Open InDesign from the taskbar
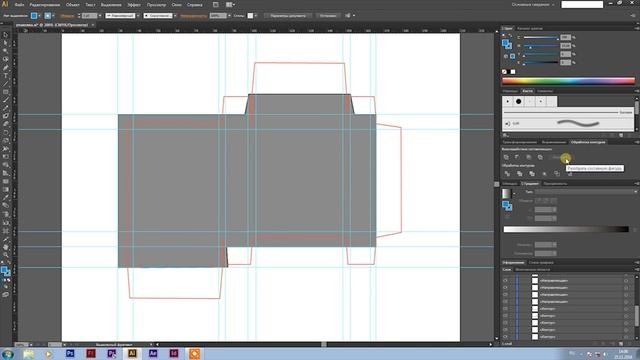Screen dimensions: 640x360 (173, 353)
